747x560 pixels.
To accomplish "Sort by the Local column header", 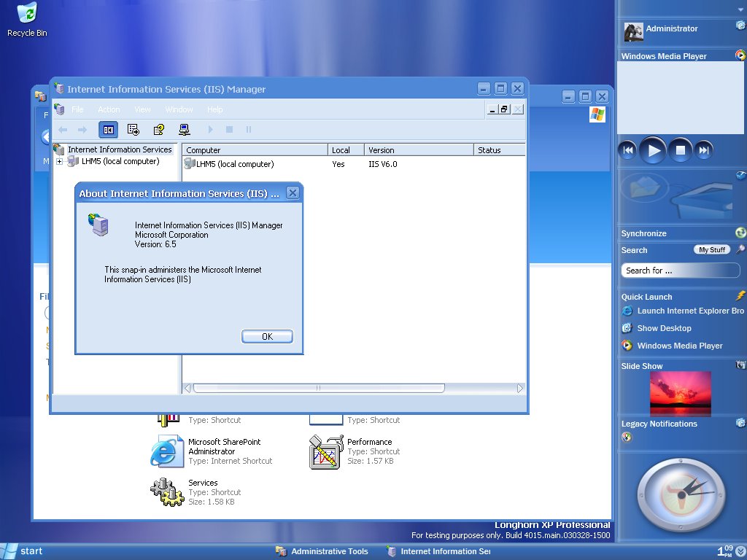I will [x=346, y=150].
